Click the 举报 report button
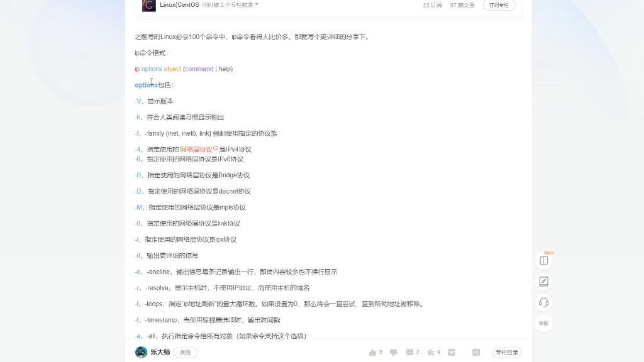The image size is (644, 362). click(x=544, y=324)
